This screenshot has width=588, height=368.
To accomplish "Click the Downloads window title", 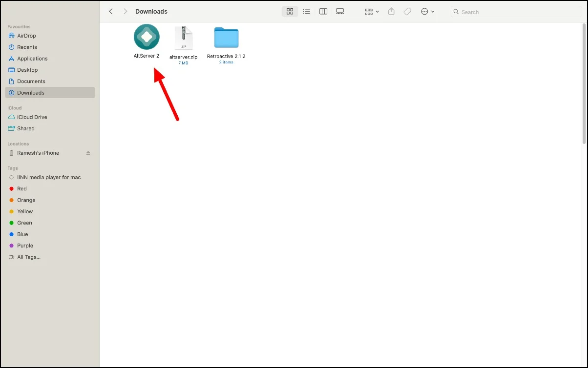I will pyautogui.click(x=151, y=11).
